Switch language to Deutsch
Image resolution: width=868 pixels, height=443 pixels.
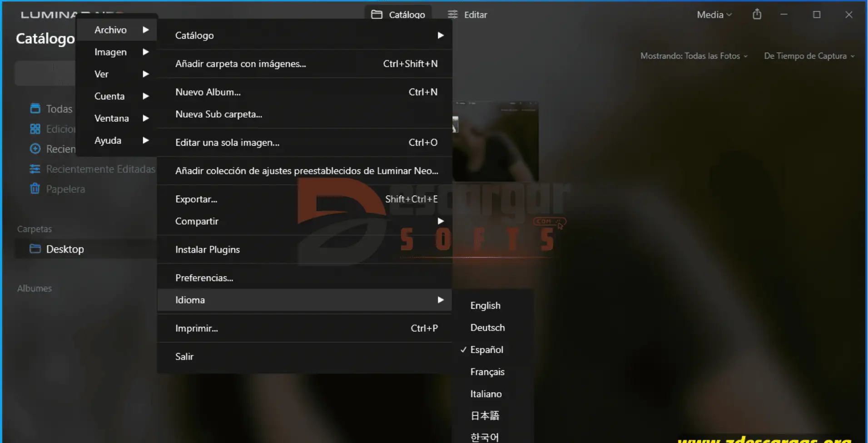click(487, 327)
